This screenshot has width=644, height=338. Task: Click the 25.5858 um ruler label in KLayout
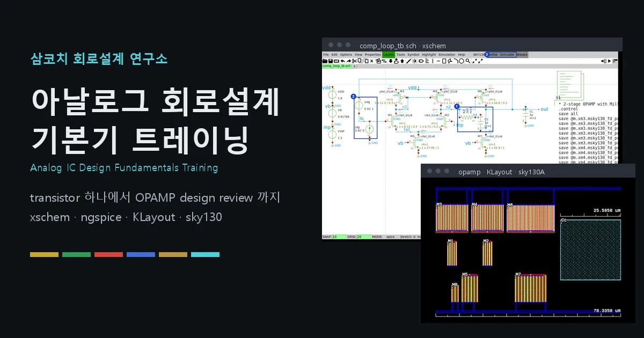pyautogui.click(x=606, y=210)
